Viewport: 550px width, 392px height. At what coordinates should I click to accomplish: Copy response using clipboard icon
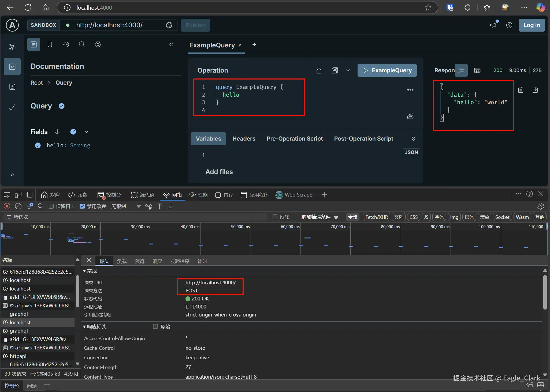[521, 90]
